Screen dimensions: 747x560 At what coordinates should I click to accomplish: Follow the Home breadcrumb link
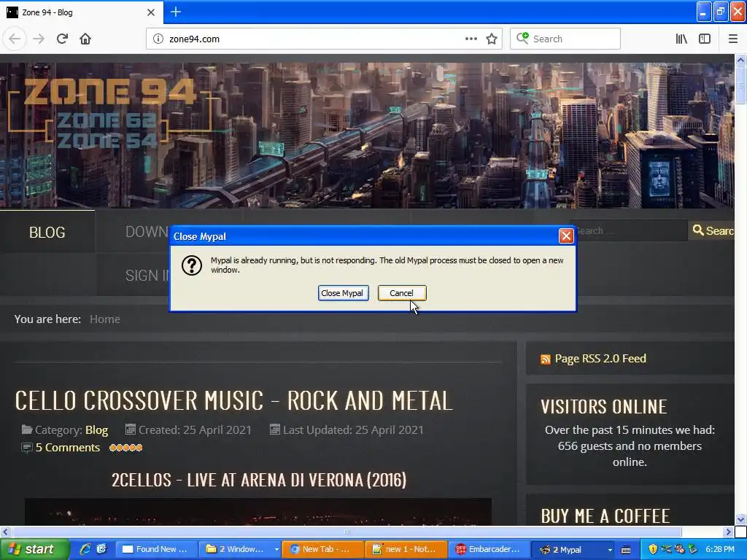pos(105,319)
